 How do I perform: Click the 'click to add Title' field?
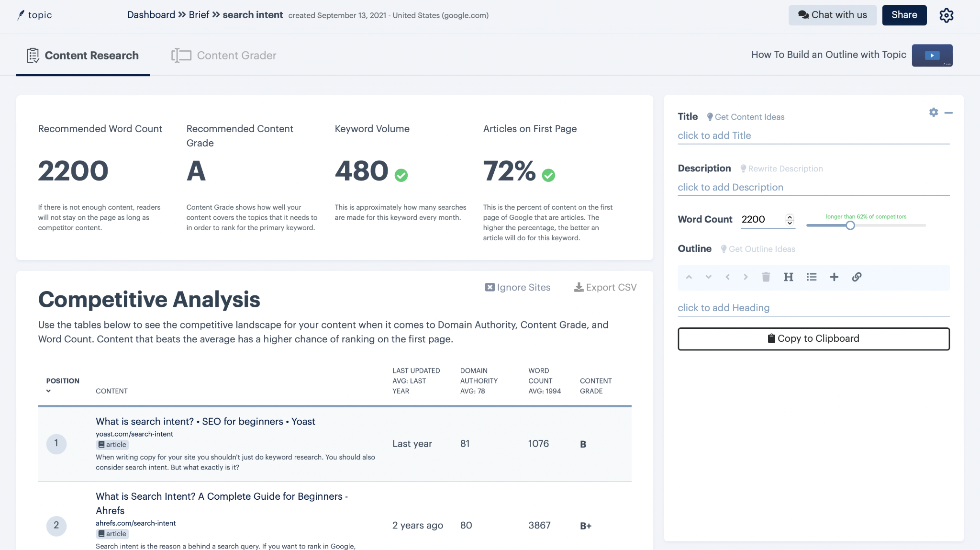[714, 135]
